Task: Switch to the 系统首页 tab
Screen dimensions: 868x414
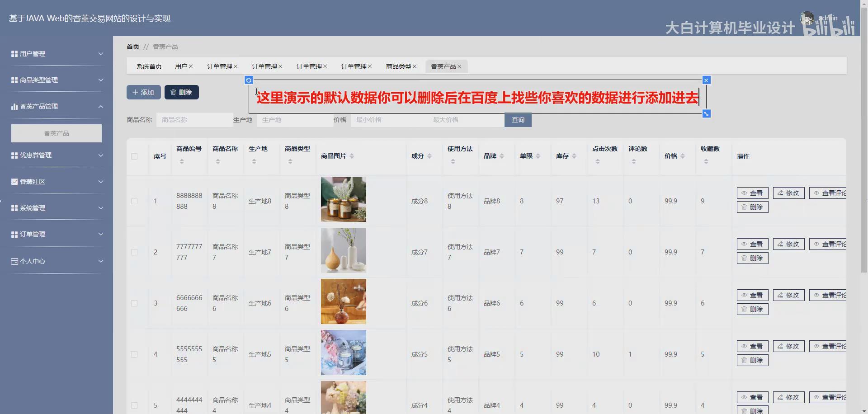Action: tap(149, 66)
